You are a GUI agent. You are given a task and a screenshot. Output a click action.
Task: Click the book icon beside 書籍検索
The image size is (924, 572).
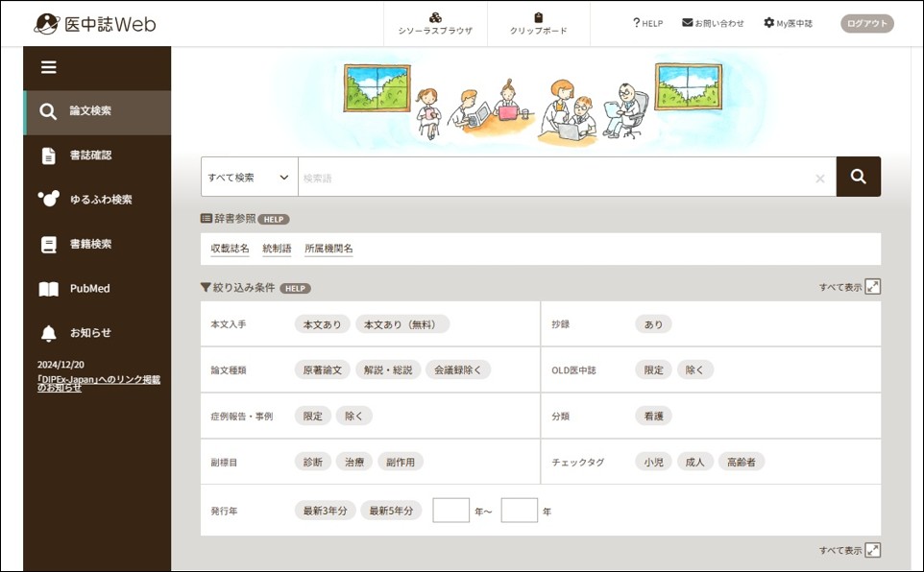(48, 245)
